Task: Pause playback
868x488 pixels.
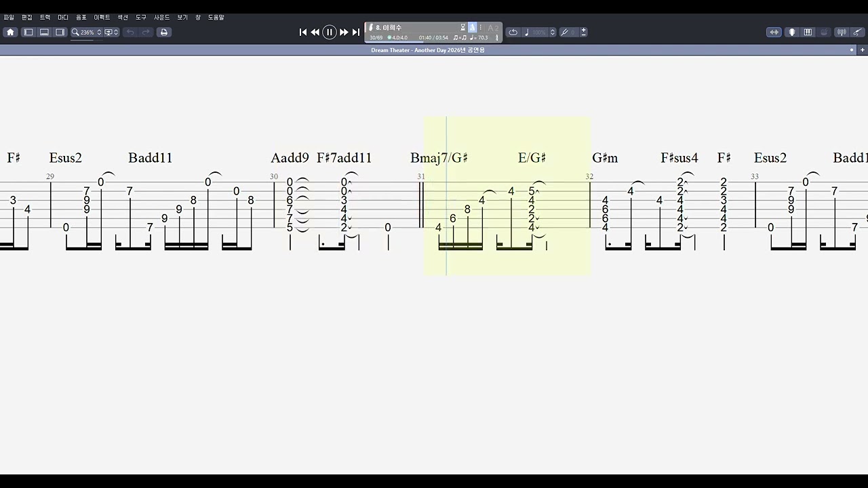Action: (x=330, y=32)
